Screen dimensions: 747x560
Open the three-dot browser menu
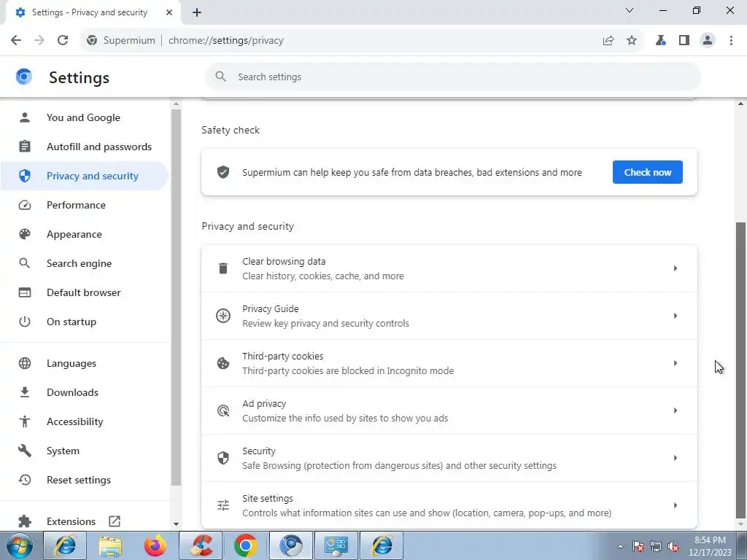[x=731, y=41]
